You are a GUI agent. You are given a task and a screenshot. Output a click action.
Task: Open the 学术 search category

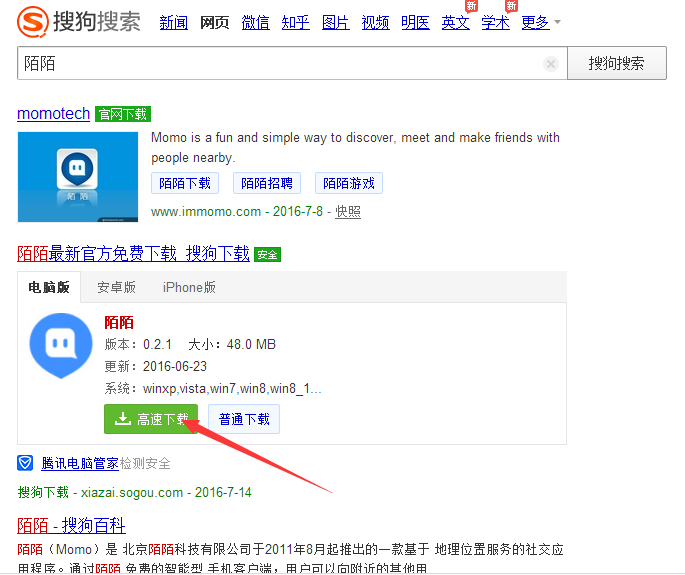point(495,22)
